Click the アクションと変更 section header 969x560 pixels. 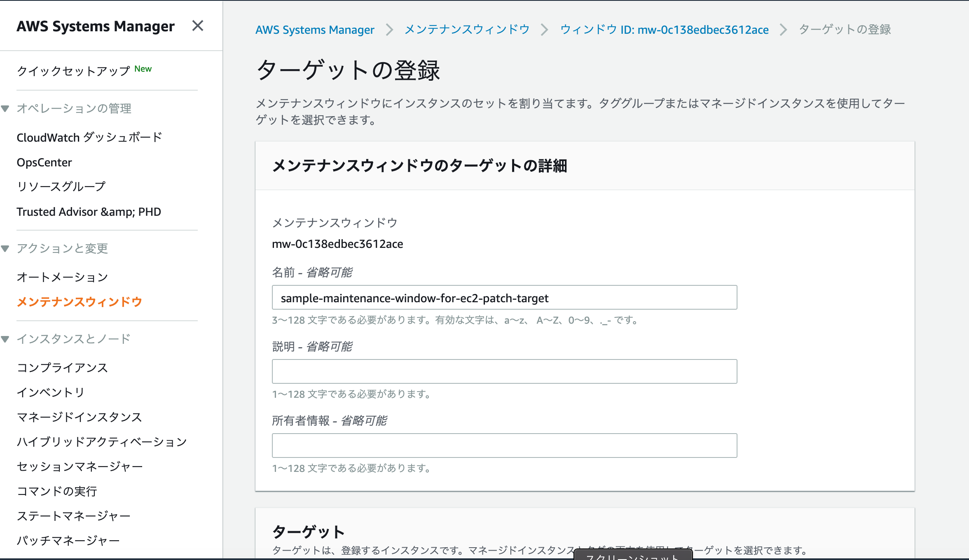pyautogui.click(x=62, y=249)
